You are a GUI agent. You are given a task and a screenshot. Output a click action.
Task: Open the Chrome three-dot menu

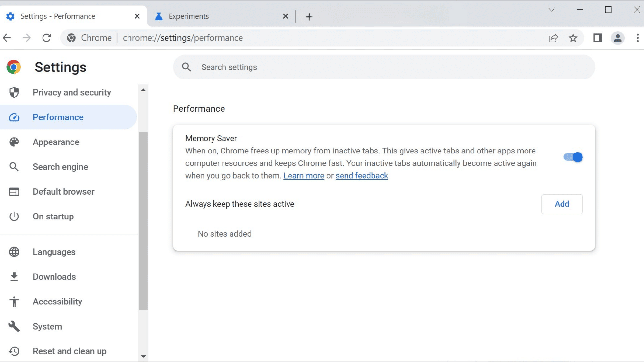[x=638, y=38]
